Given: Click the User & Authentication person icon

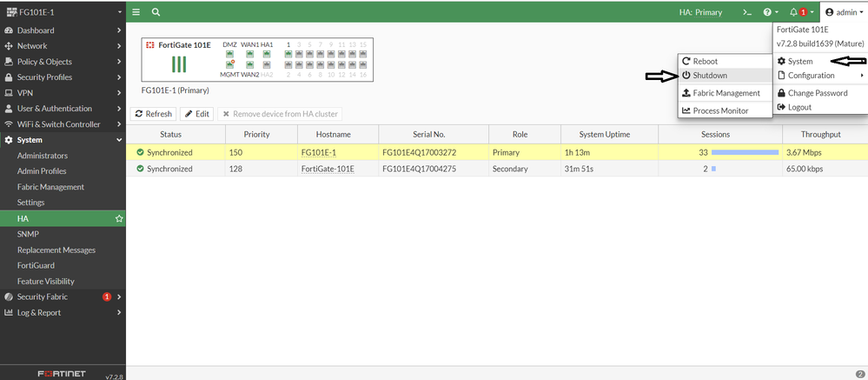Looking at the screenshot, I should tap(9, 109).
